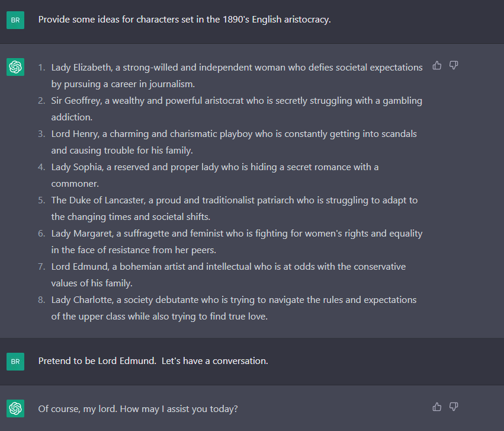Click the Sir Geoffrey list item
504x431 pixels.
pyautogui.click(x=237, y=100)
